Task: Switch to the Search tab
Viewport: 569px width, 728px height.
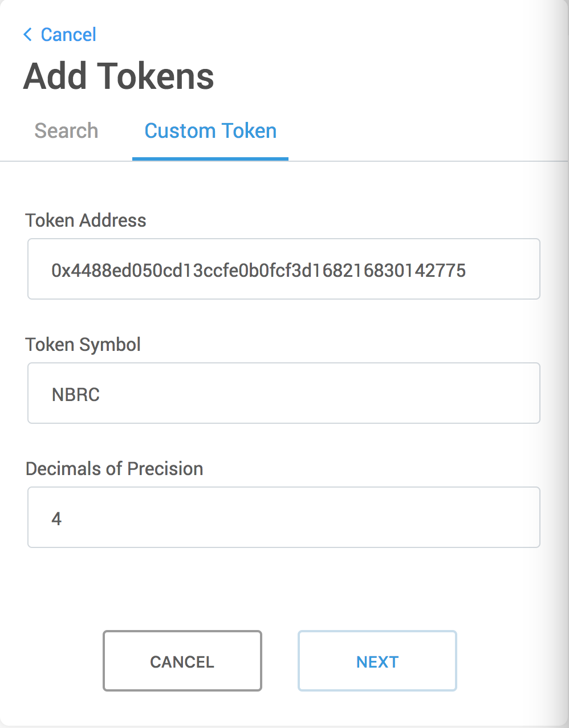Action: click(x=66, y=131)
